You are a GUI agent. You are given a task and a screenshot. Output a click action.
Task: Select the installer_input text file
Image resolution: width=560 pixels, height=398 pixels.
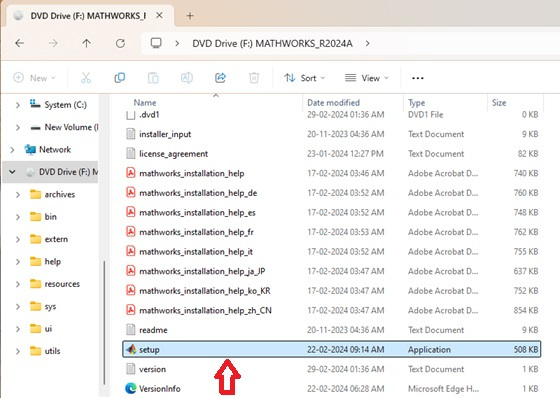tap(331, 134)
